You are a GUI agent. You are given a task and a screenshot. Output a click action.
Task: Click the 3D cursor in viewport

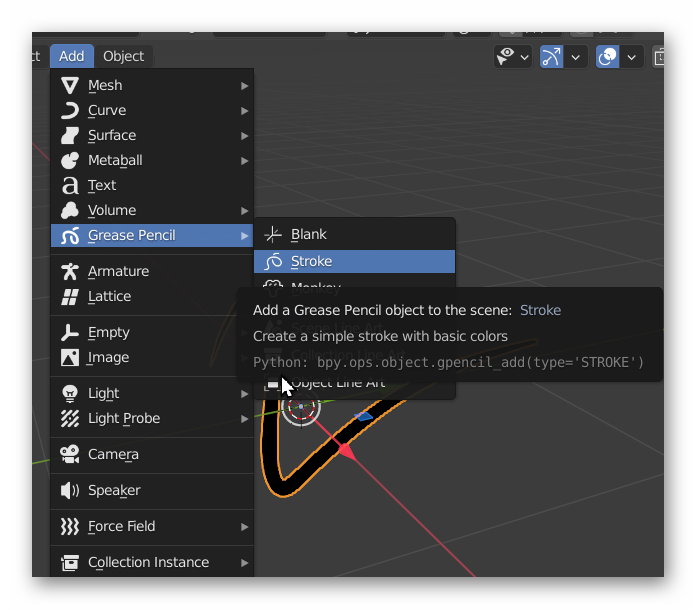301,407
